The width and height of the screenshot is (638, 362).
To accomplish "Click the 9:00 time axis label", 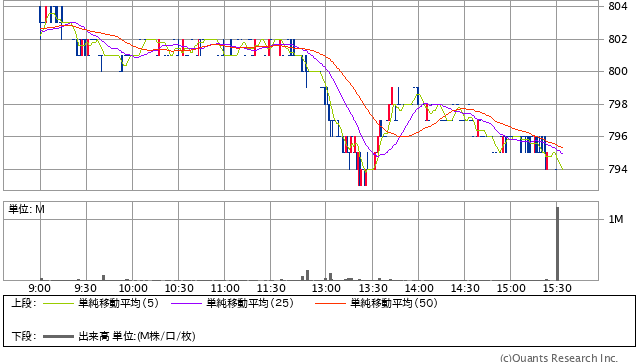I will click(x=39, y=288).
